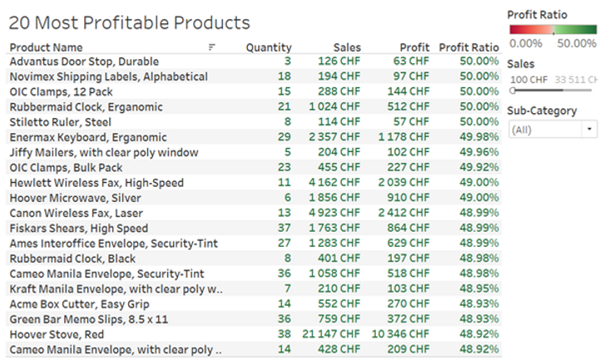Select OIC Clamps, Bulk Pack

point(66,167)
